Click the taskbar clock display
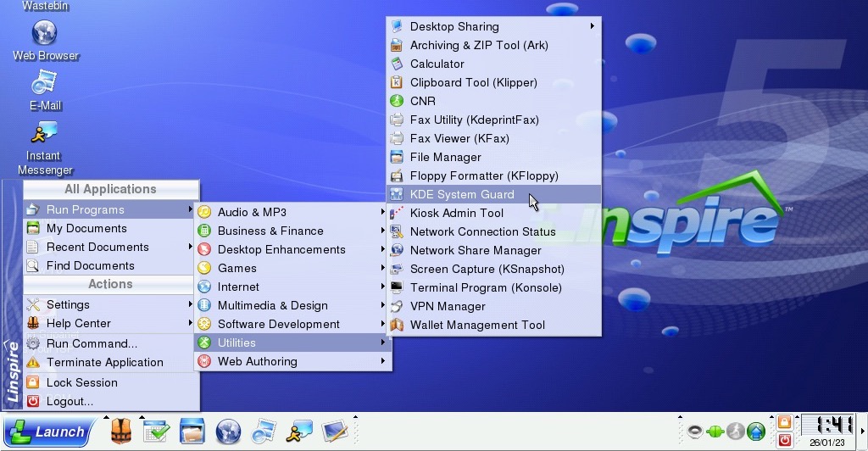Screen dimensions: 868x451 click(x=827, y=425)
